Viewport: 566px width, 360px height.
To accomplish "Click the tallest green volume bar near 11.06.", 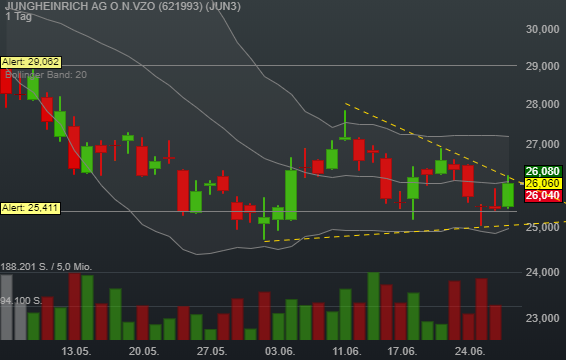I will 374,306.
